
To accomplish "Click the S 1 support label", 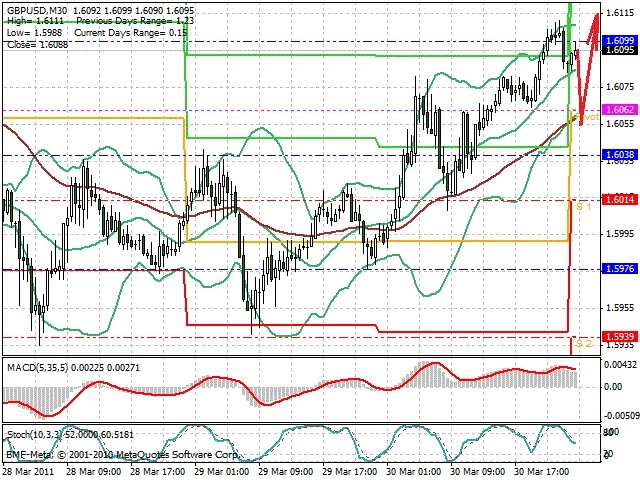I will (583, 207).
